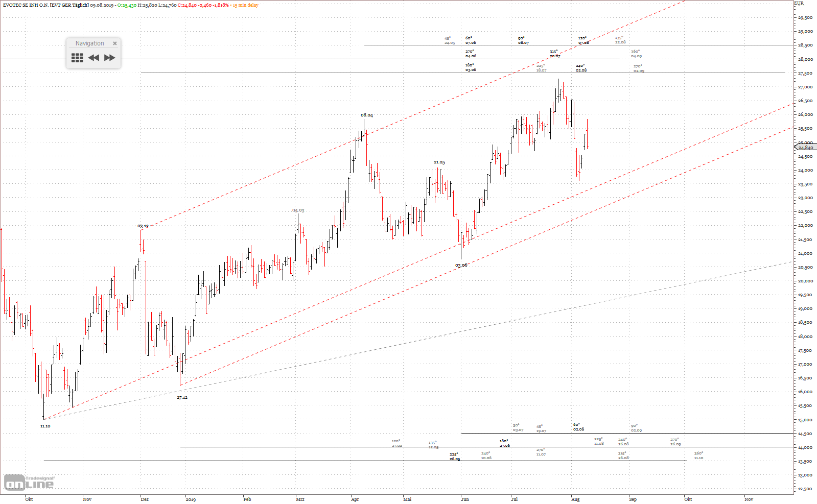This screenshot has height=504, width=817.
Task: Click the chart date '09.08.2019' in the header
Action: point(102,5)
